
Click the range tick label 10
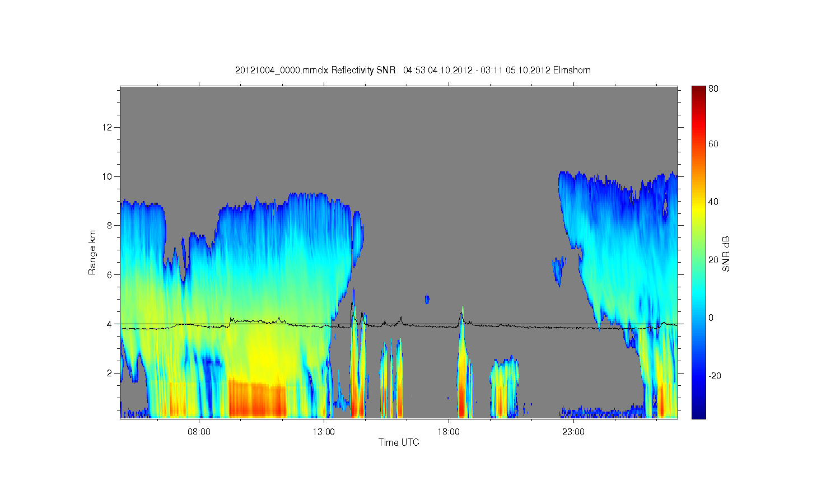109,176
